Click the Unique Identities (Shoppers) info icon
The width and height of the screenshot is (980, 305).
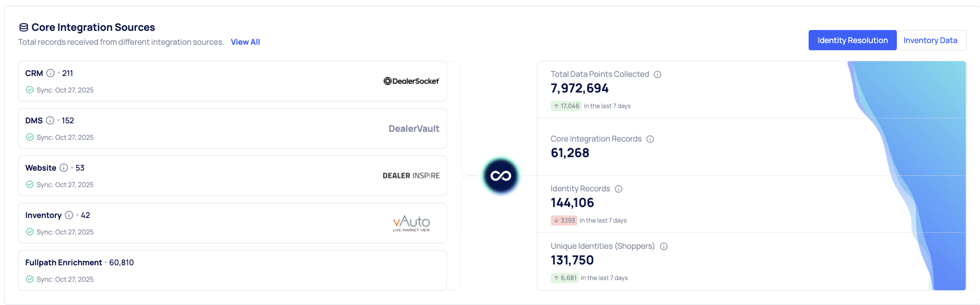click(x=663, y=246)
